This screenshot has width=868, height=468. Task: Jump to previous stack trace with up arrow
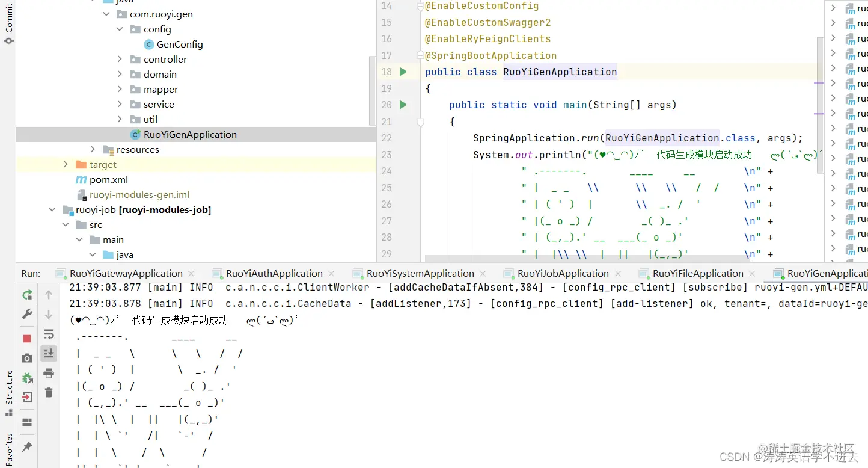coord(49,295)
